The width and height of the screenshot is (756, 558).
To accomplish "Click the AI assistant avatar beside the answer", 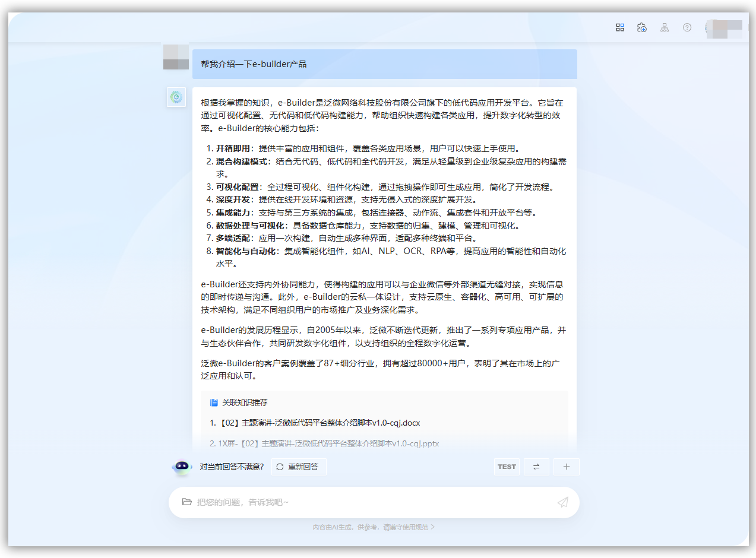I will (x=176, y=97).
